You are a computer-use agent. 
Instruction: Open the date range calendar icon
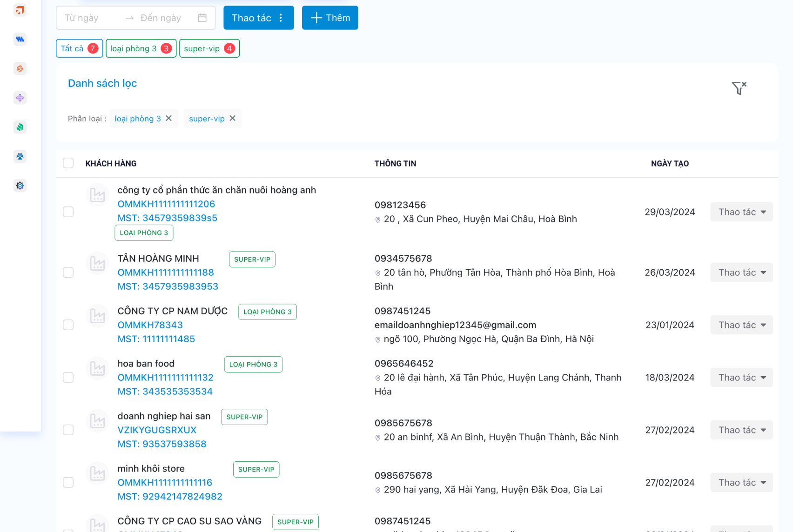(x=202, y=18)
